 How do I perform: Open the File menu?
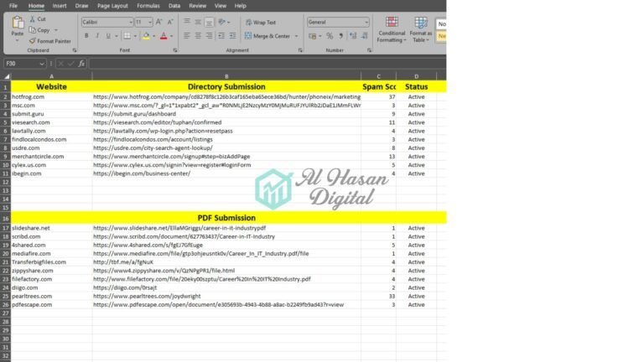pos(13,5)
